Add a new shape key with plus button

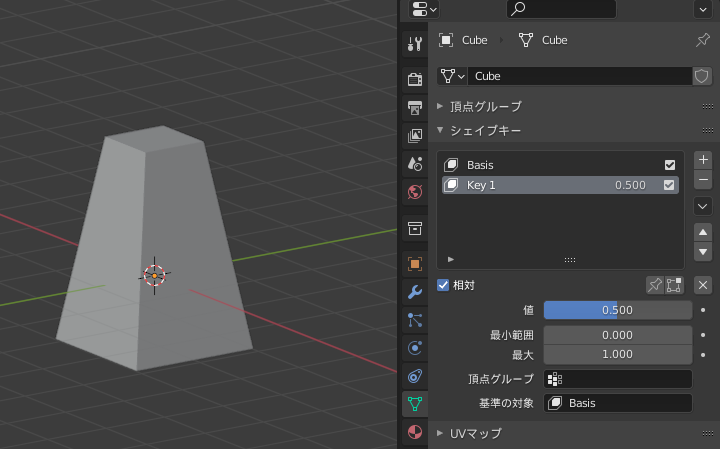(703, 160)
